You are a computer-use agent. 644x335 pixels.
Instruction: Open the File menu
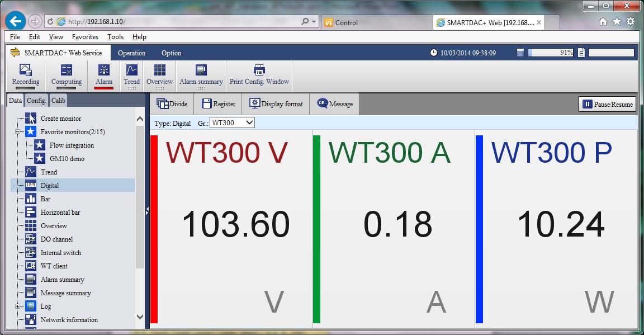coord(15,37)
